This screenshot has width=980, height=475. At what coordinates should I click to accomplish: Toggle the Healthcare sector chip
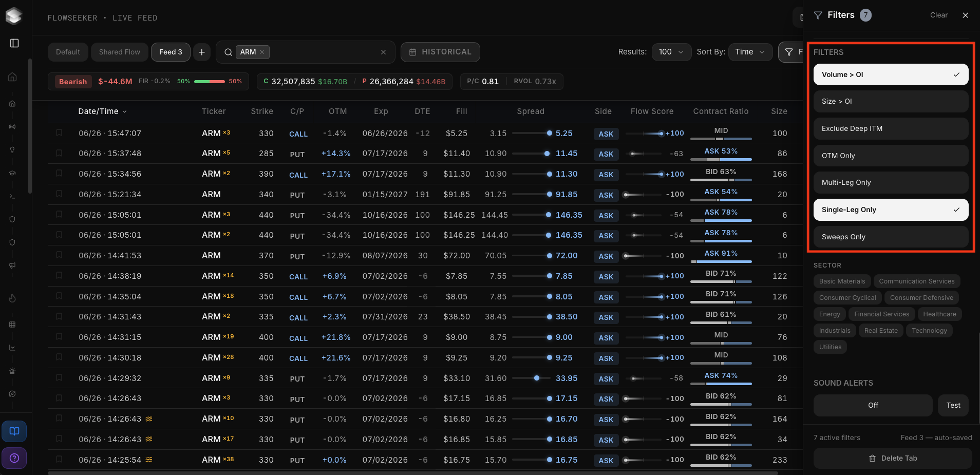click(939, 314)
